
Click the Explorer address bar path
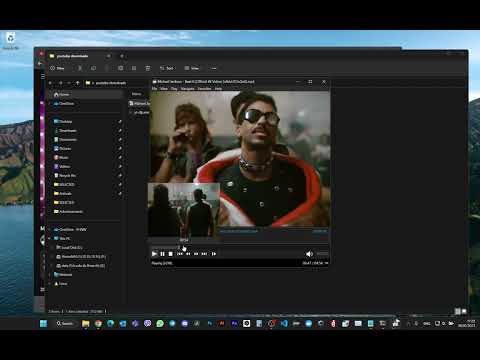point(111,83)
